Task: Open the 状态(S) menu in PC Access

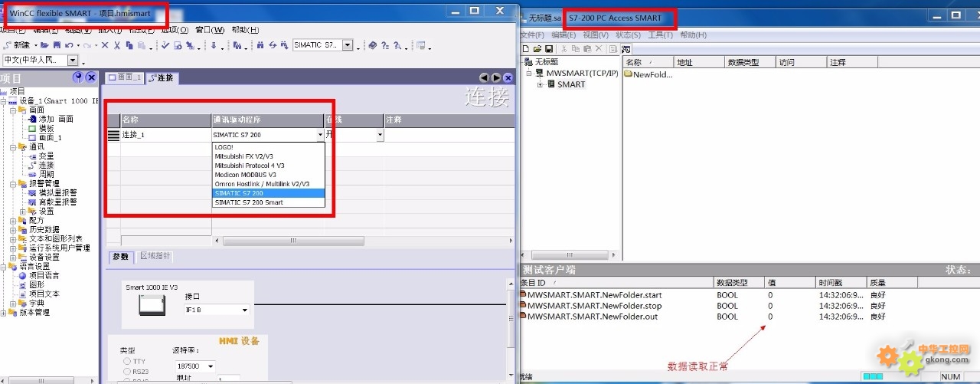Action: (628, 35)
